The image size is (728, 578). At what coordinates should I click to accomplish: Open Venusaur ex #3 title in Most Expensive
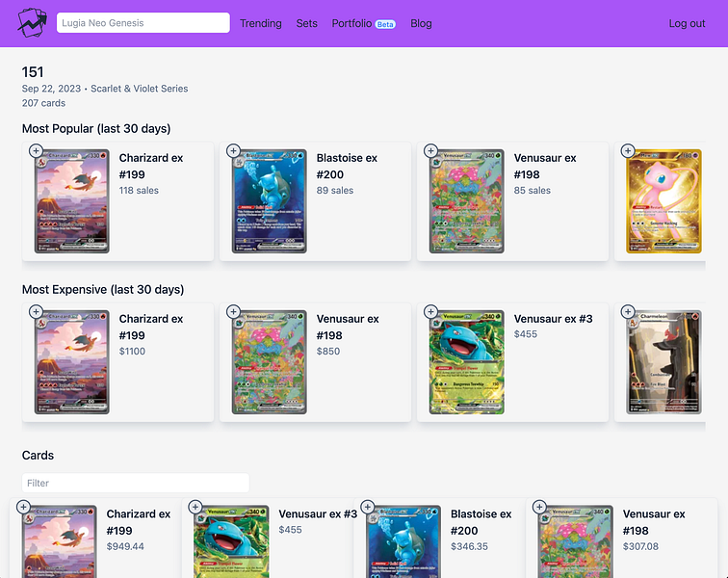click(x=553, y=319)
